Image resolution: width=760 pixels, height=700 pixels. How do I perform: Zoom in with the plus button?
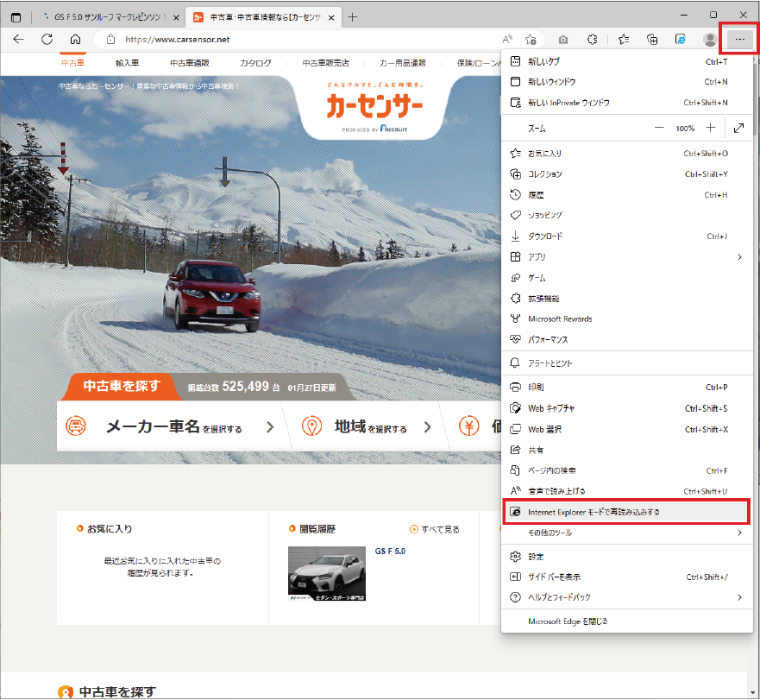[x=711, y=128]
